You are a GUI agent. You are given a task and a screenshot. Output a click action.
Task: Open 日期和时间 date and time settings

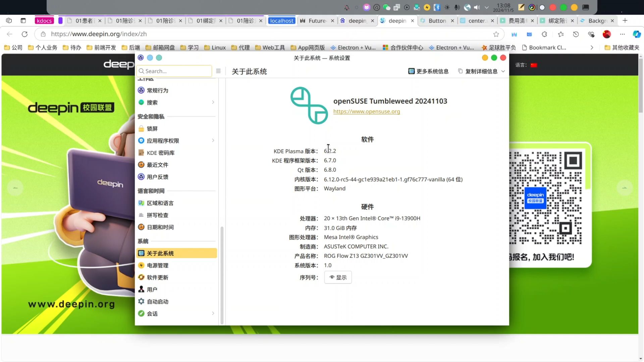176,227
